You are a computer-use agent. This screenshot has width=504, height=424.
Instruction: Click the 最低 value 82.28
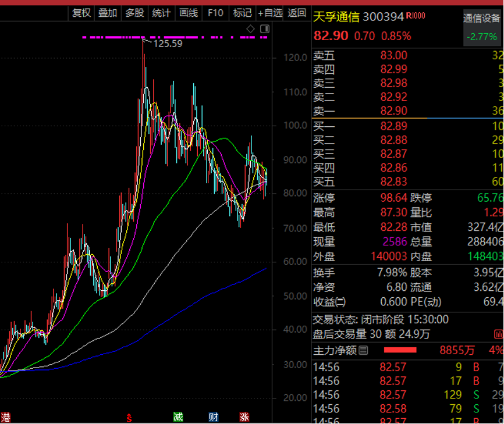coord(394,227)
